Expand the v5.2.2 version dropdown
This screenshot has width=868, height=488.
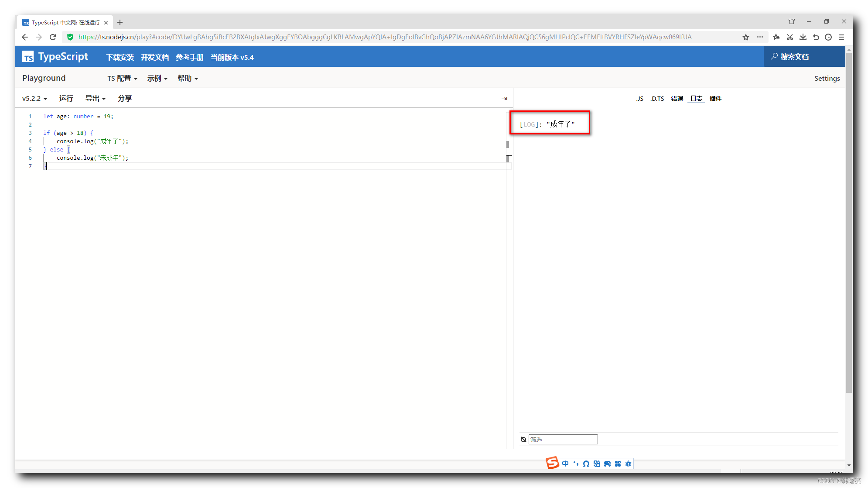(34, 99)
